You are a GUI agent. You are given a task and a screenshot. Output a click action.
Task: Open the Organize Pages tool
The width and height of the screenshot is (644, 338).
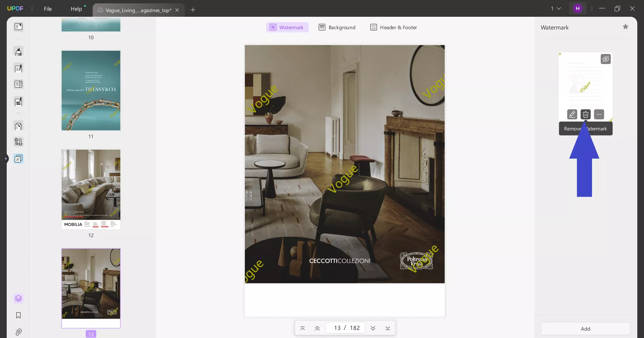coord(18,84)
